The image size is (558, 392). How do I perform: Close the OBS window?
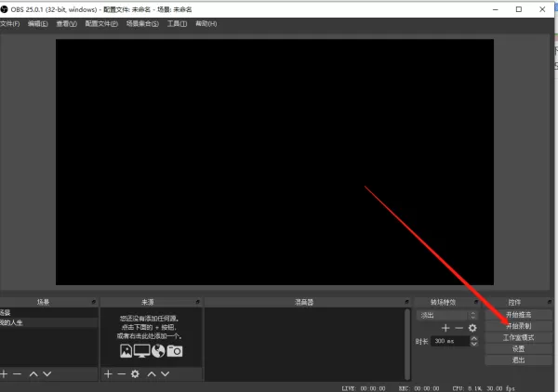542,9
